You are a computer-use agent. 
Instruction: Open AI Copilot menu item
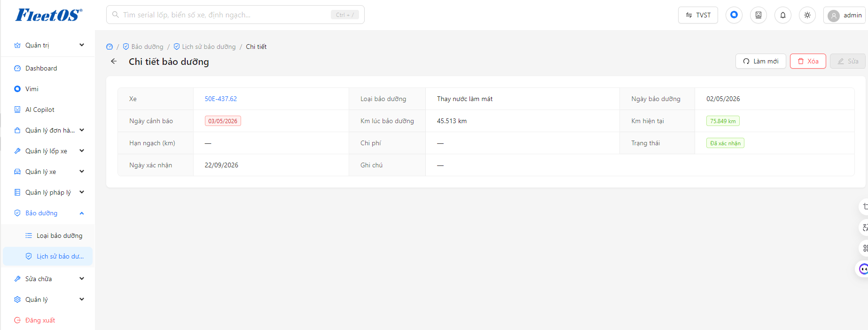(x=47, y=110)
